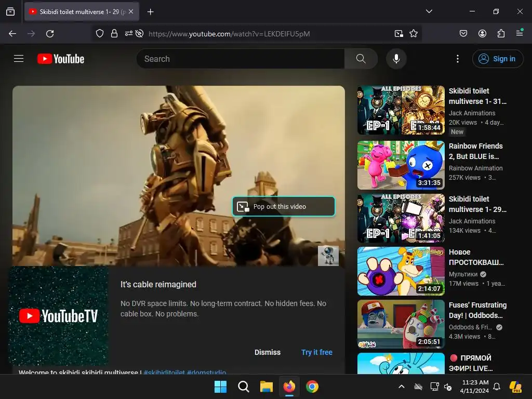532x399 pixels.
Task: Open YouTube guide hamburger menu
Action: click(x=19, y=59)
